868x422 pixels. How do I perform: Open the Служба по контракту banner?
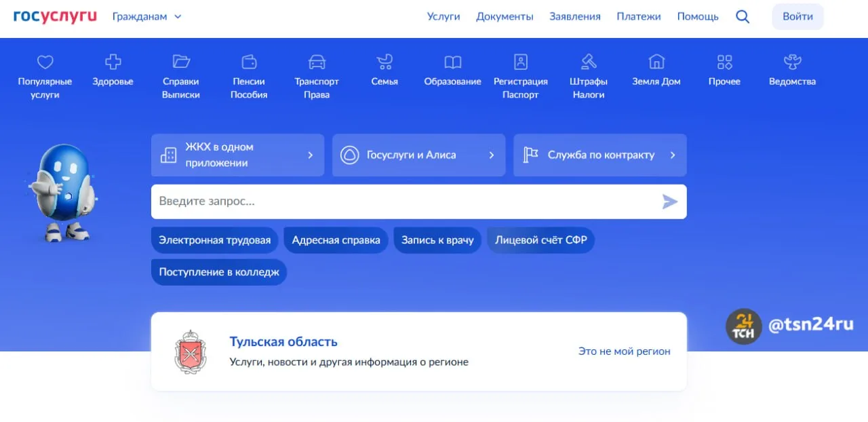coord(600,155)
